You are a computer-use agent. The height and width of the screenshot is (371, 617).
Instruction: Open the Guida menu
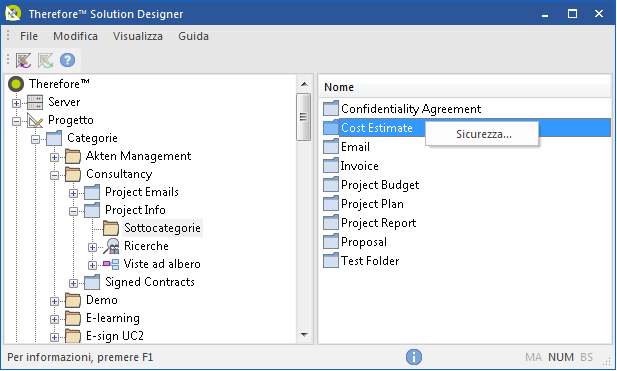[193, 36]
